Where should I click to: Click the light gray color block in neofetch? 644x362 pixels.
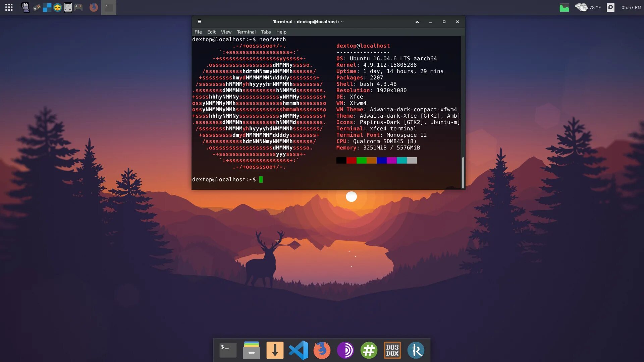click(412, 160)
